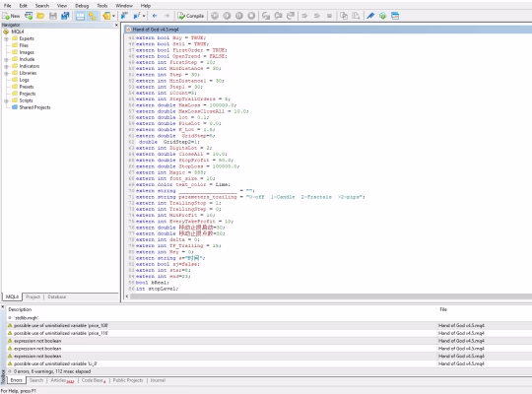
Task: Navigate forward with the right arrow
Action: (x=166, y=16)
